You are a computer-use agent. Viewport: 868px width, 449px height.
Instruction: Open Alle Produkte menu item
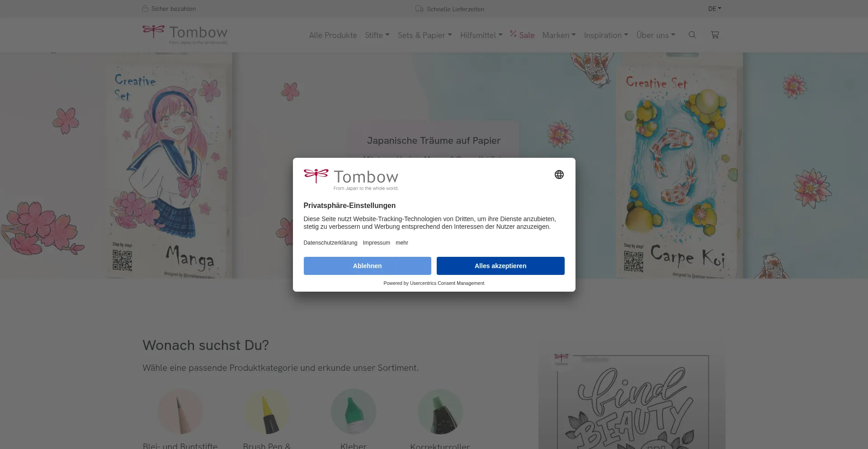333,35
